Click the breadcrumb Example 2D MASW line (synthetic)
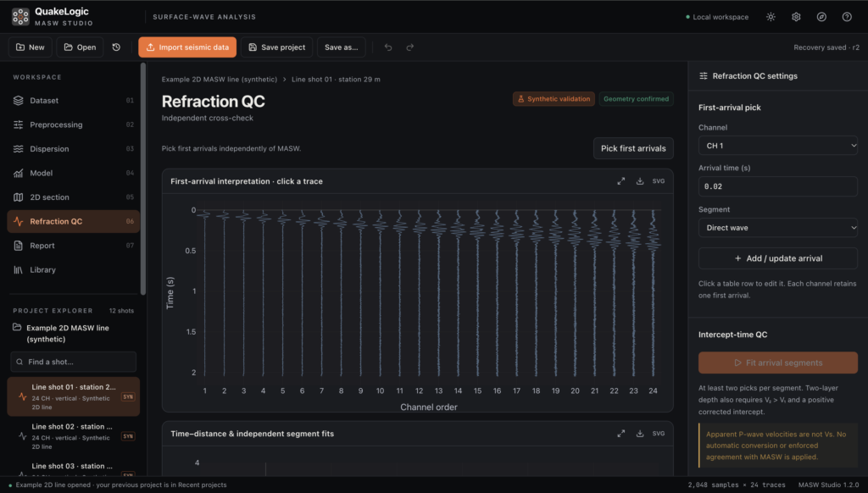This screenshot has height=493, width=868. coord(220,79)
